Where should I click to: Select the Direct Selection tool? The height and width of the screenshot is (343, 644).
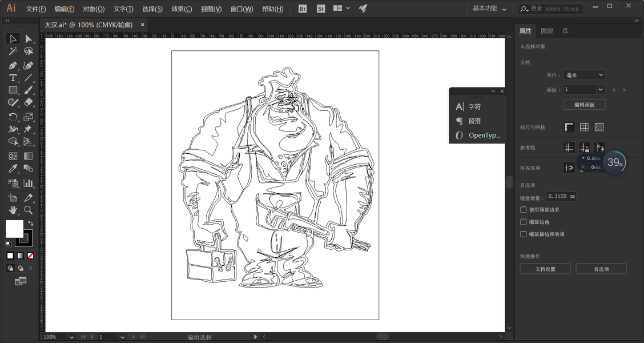pyautogui.click(x=28, y=39)
